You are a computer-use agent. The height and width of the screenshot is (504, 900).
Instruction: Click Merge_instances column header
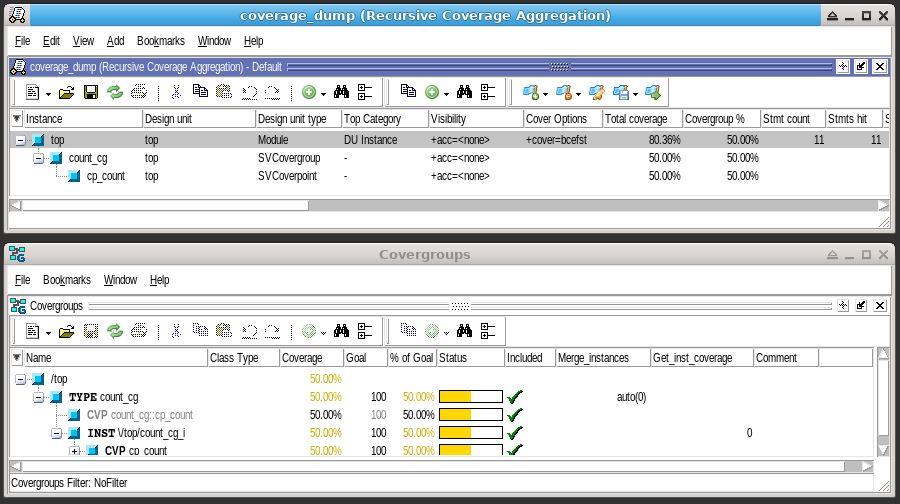(603, 358)
